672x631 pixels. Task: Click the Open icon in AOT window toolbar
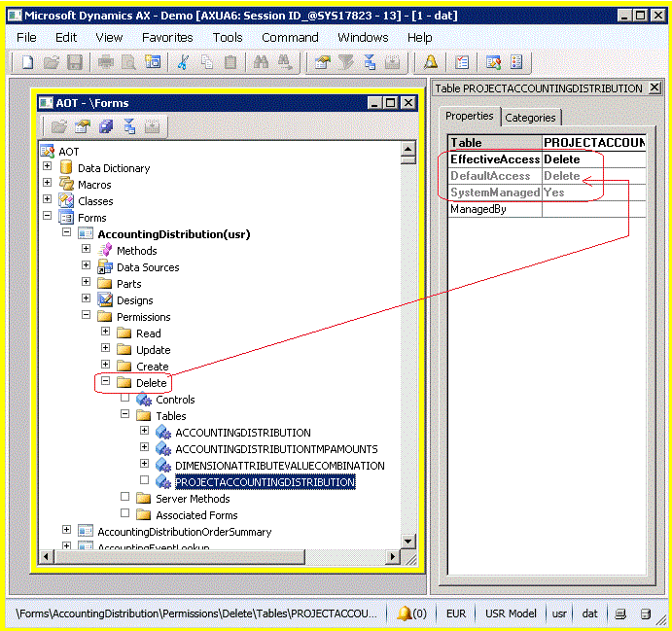pos(58,126)
